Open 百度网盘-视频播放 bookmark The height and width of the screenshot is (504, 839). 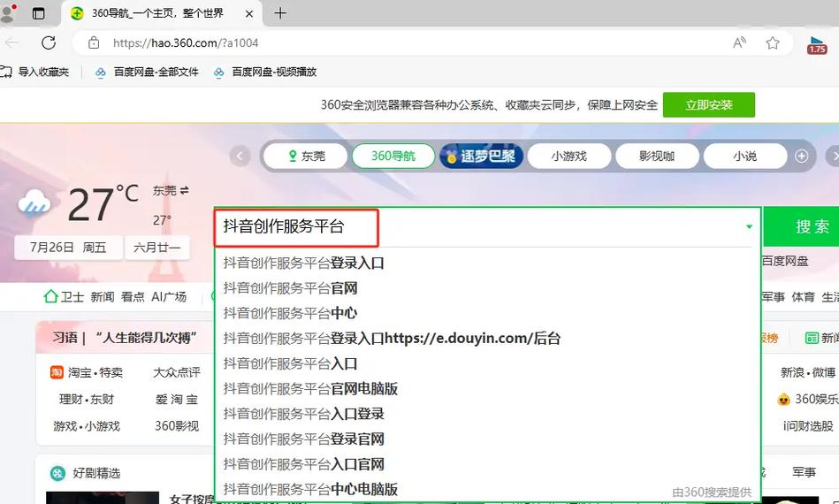point(265,73)
